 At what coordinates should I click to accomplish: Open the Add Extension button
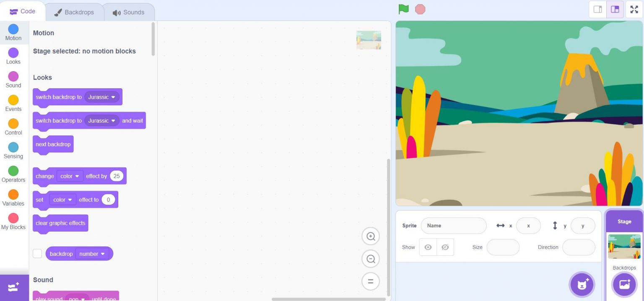(14, 287)
